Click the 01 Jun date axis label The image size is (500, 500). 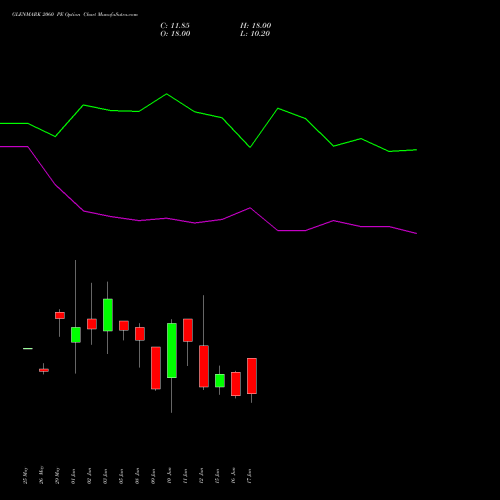pyautogui.click(x=73, y=476)
